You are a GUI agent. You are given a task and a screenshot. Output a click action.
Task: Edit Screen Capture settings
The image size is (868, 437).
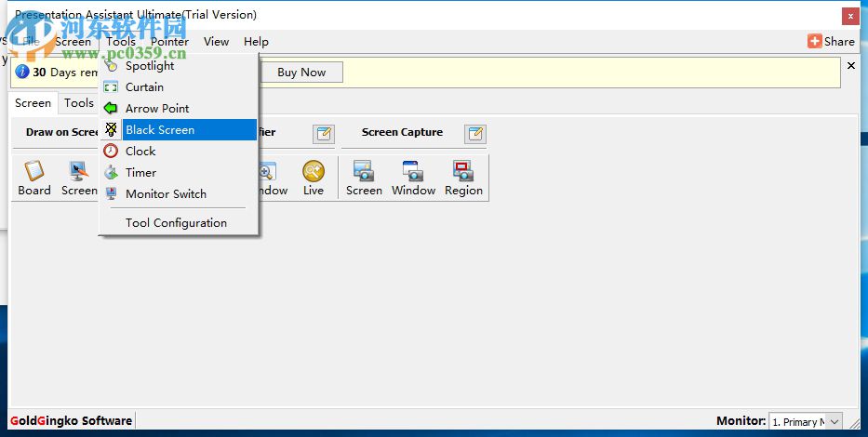(475, 134)
